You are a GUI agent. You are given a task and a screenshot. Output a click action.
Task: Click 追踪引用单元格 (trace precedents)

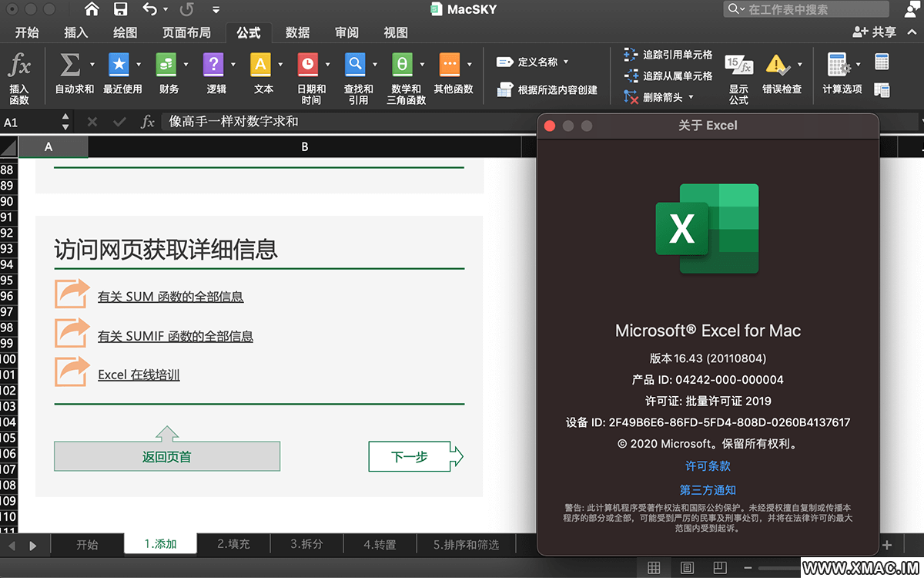pos(668,55)
